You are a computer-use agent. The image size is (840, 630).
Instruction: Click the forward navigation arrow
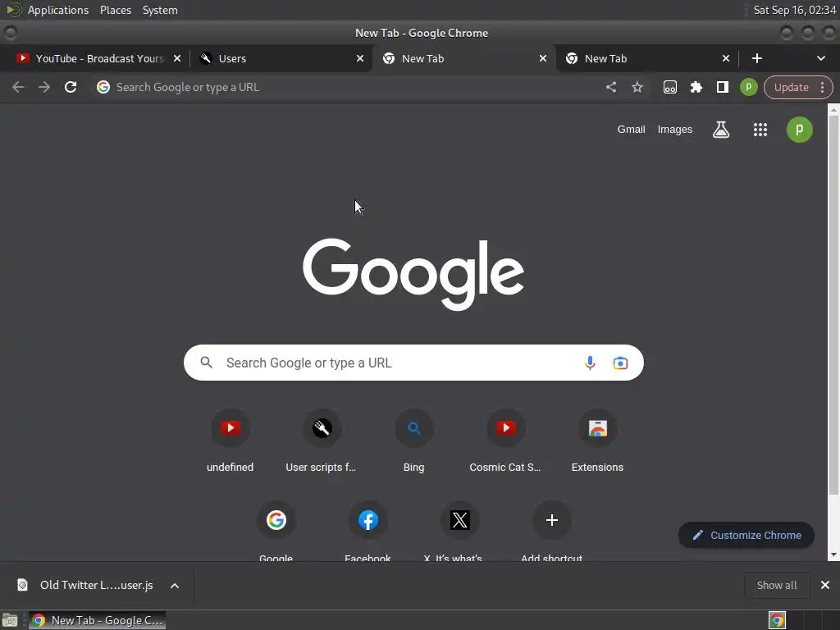[x=44, y=87]
